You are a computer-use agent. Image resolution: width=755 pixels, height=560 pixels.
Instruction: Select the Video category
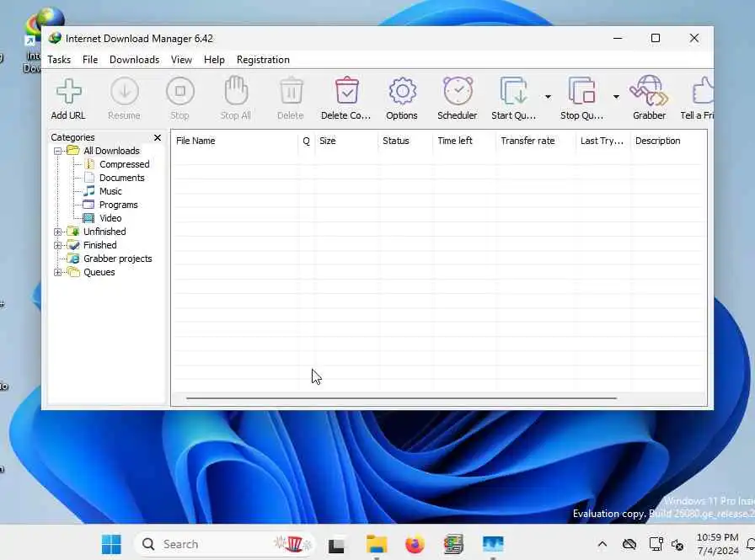110,218
